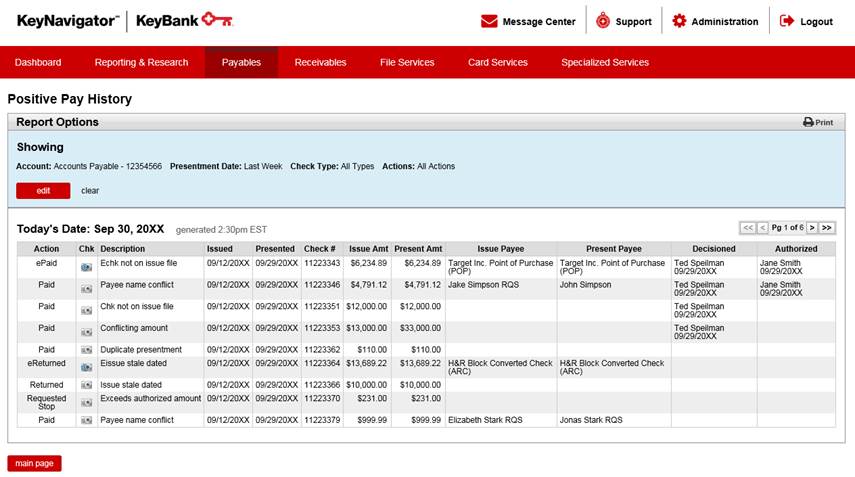Image resolution: width=855 pixels, height=477 pixels.
Task: Click the Administration link text
Action: click(725, 22)
